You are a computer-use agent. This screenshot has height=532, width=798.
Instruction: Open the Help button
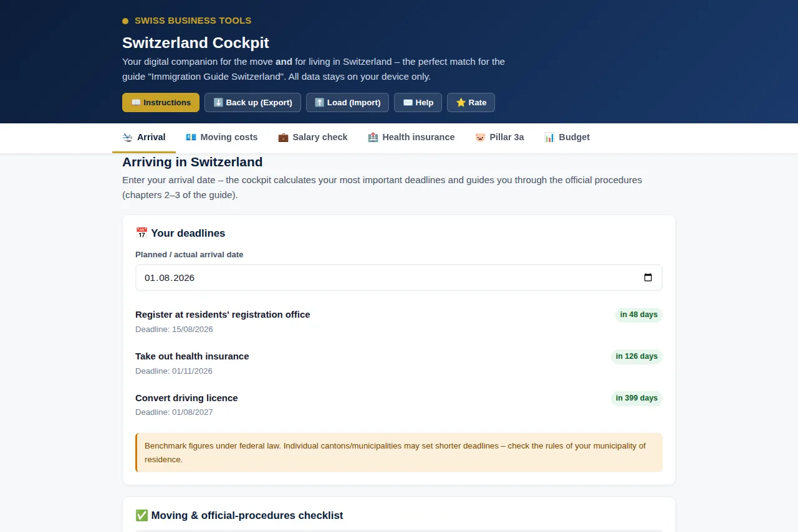click(418, 103)
